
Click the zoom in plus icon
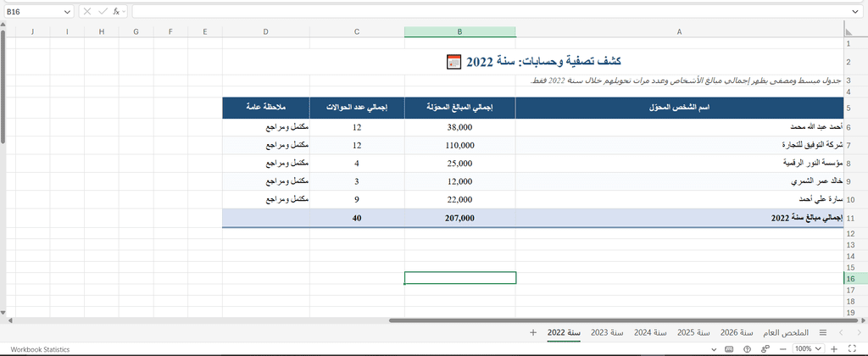(x=834, y=349)
